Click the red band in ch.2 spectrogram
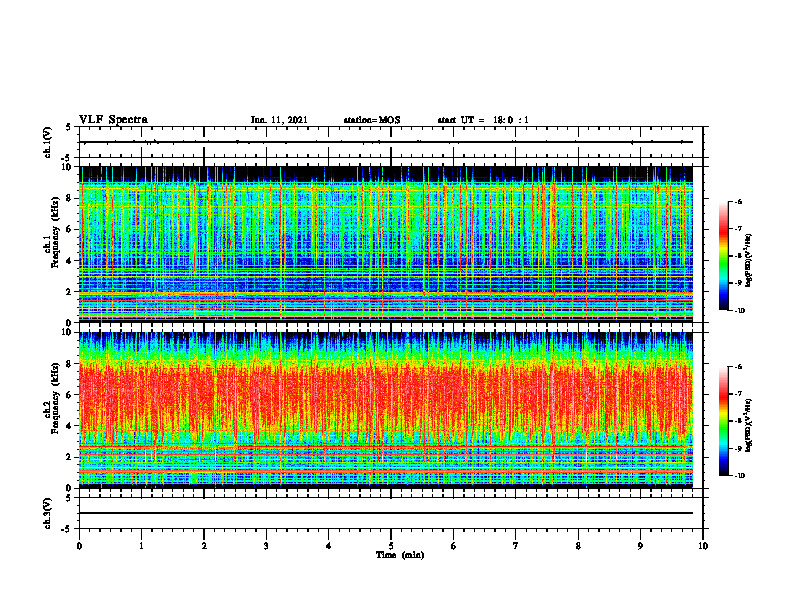Viewport: 792px width, 612px height. [x=386, y=396]
